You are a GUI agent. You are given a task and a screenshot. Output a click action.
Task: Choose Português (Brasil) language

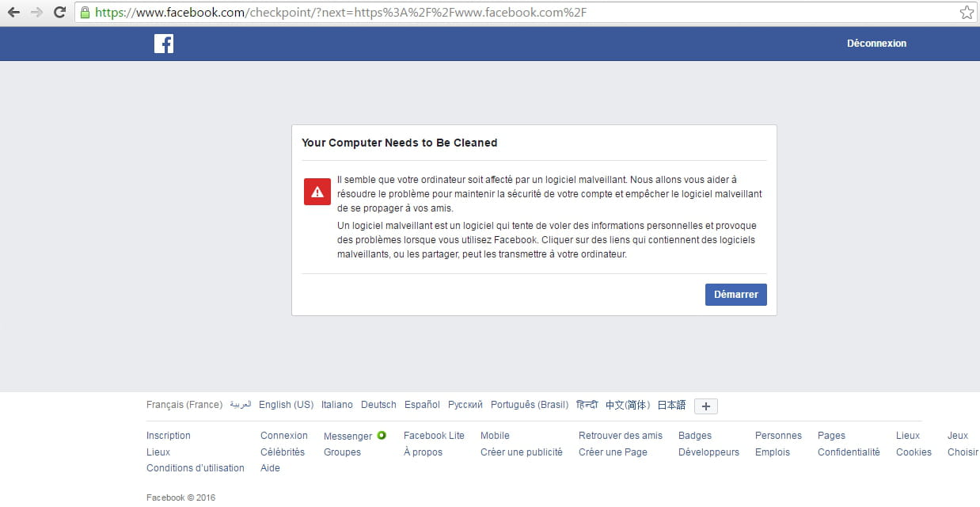click(530, 405)
